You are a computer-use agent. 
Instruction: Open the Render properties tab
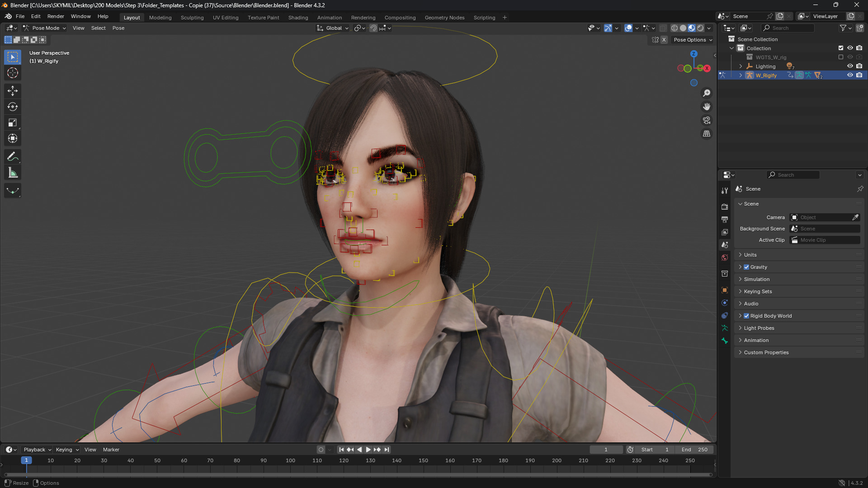(725, 206)
